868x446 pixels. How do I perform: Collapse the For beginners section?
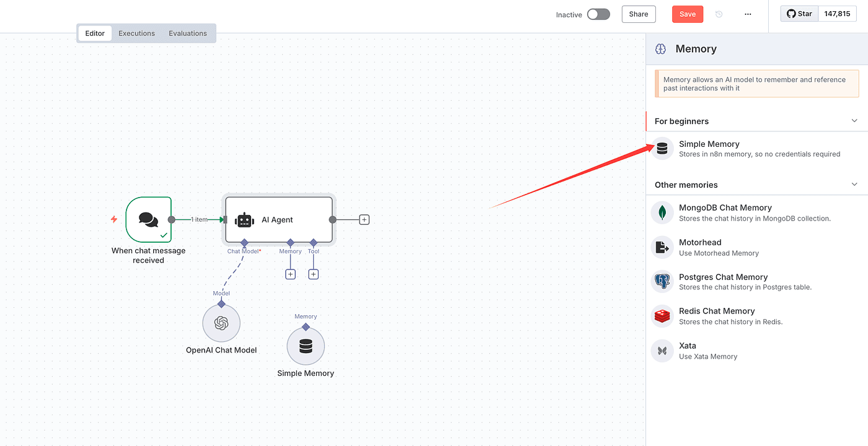click(854, 121)
